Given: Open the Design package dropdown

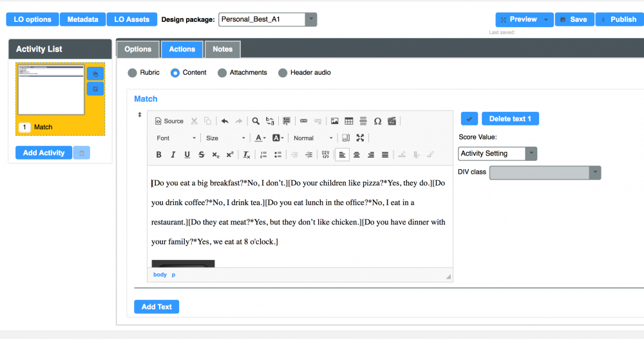Looking at the screenshot, I should [268, 19].
